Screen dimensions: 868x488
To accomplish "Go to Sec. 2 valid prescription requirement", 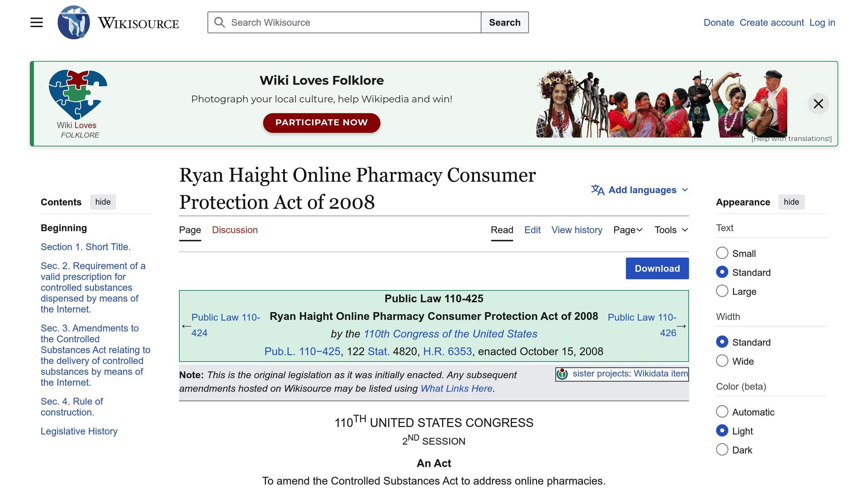I will pos(93,288).
